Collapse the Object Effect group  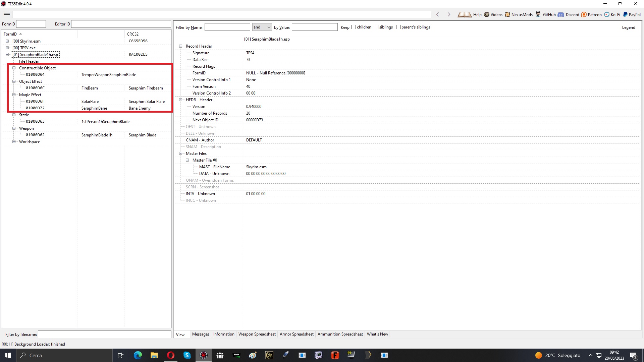(14, 81)
